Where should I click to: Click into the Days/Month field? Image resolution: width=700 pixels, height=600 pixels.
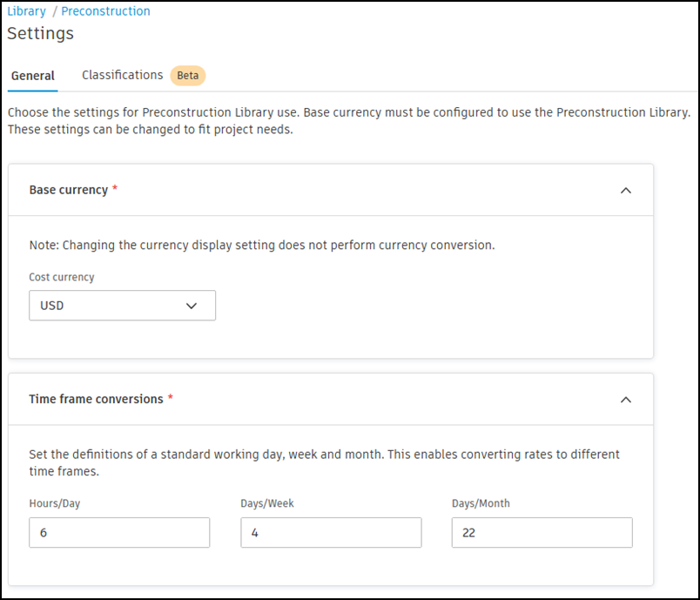coord(542,532)
